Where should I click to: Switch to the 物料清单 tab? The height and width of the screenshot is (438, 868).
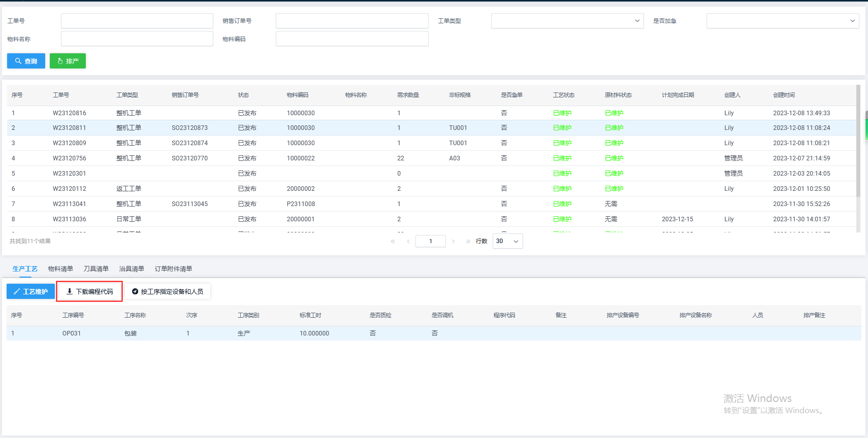(x=60, y=268)
